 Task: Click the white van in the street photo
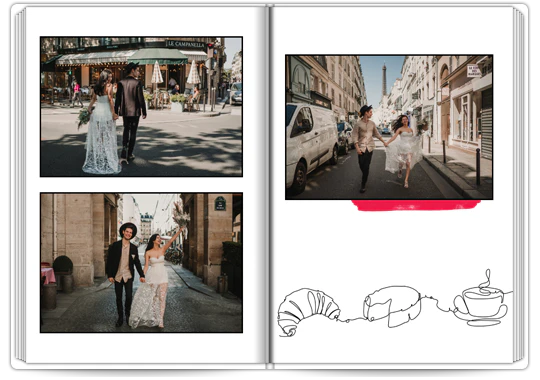point(311,146)
